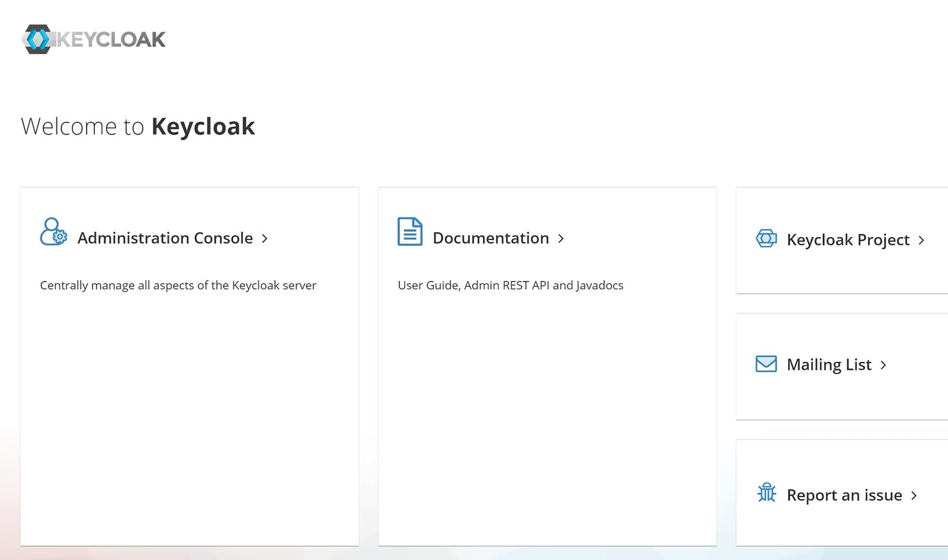The height and width of the screenshot is (560, 948).
Task: Click chevron next to Administration Console
Action: (265, 238)
